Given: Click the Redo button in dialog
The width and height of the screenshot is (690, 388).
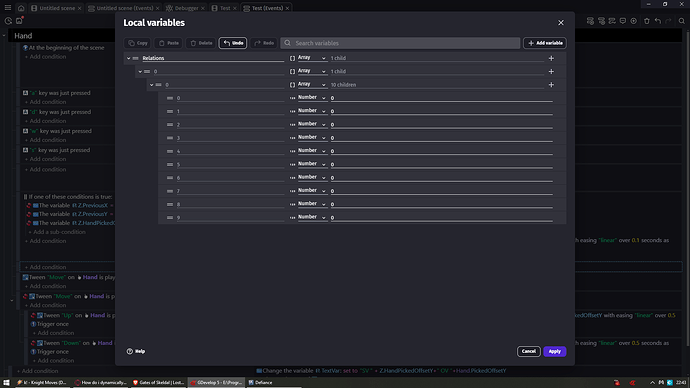Looking at the screenshot, I should (x=264, y=43).
